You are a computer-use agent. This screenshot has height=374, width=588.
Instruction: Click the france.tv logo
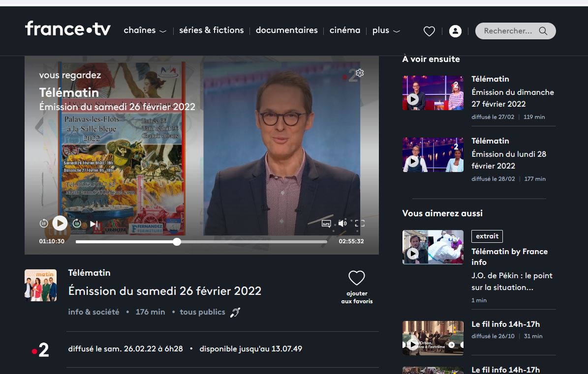pyautogui.click(x=68, y=29)
